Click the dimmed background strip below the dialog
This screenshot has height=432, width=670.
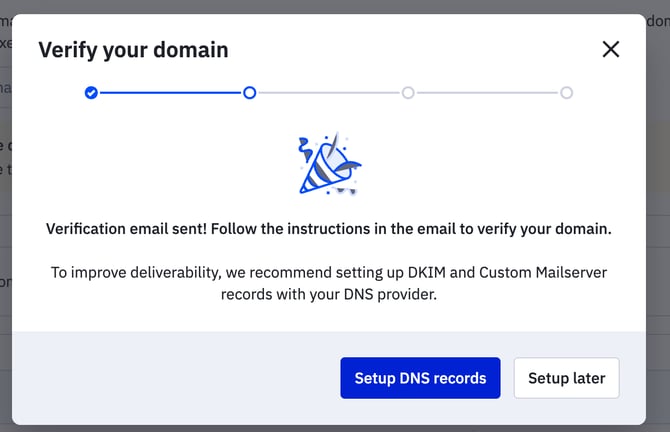coord(328,428)
